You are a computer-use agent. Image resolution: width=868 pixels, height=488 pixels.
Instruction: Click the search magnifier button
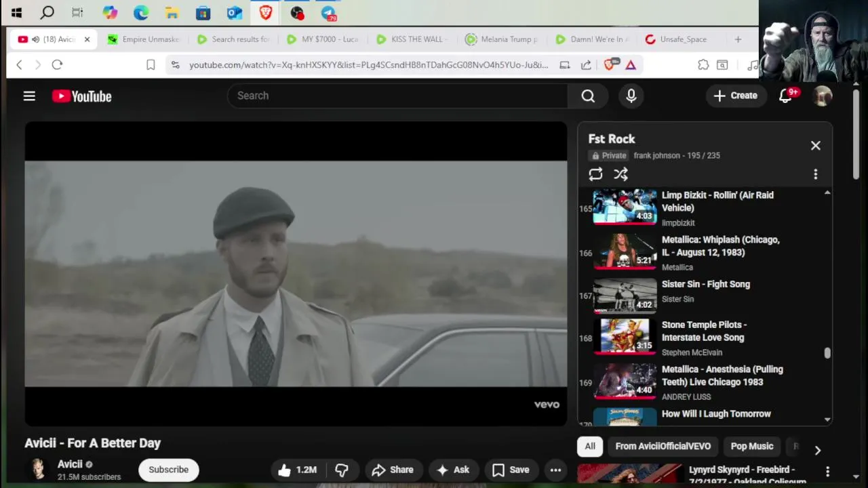click(x=588, y=96)
